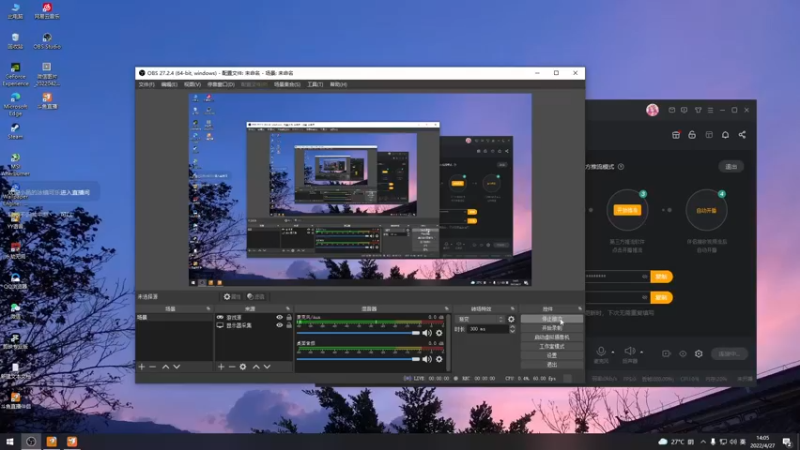Expand speaker options arrow in streaming assistant

click(642, 352)
